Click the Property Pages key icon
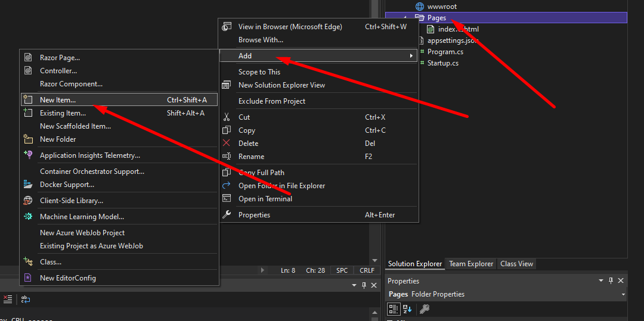Screen dimensions: 644x321 click(x=425, y=308)
